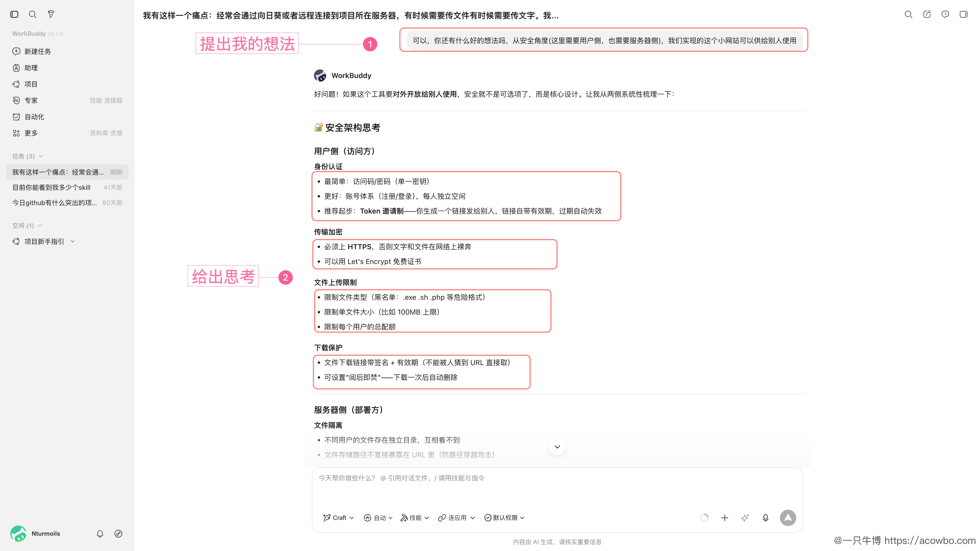Open sidebar search magnifier icon
Image resolution: width=980 pixels, height=551 pixels.
[33, 15]
